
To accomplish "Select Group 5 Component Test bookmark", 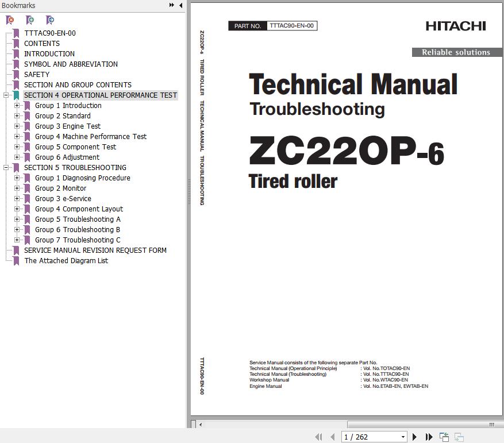I will point(75,147).
